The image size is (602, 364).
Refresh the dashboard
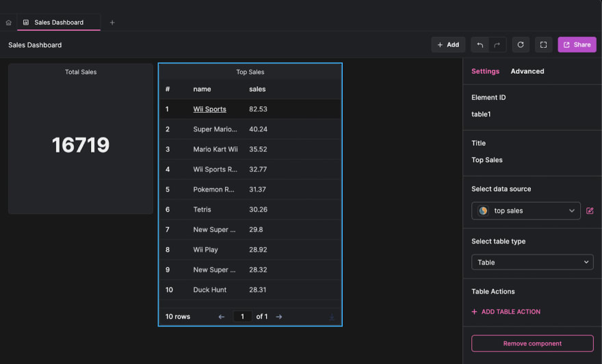point(521,45)
